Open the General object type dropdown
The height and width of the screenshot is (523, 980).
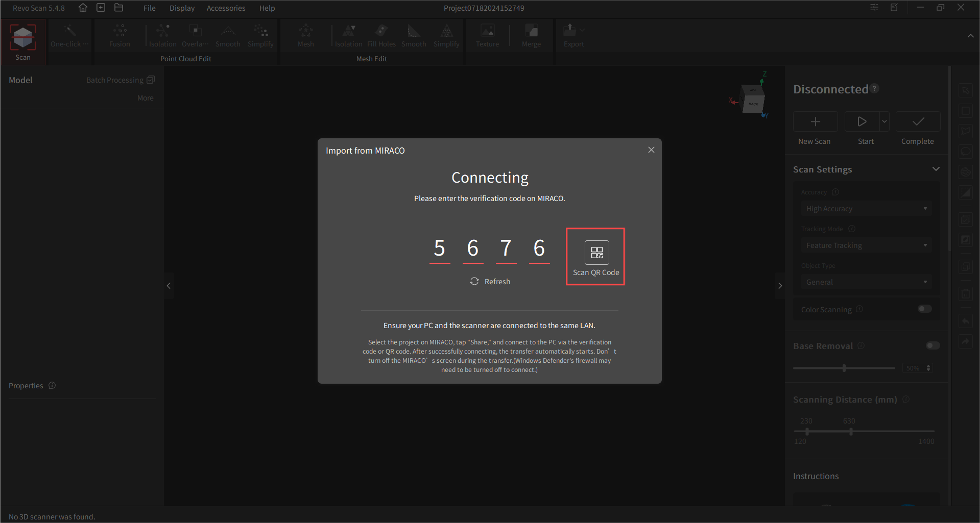[x=866, y=282]
